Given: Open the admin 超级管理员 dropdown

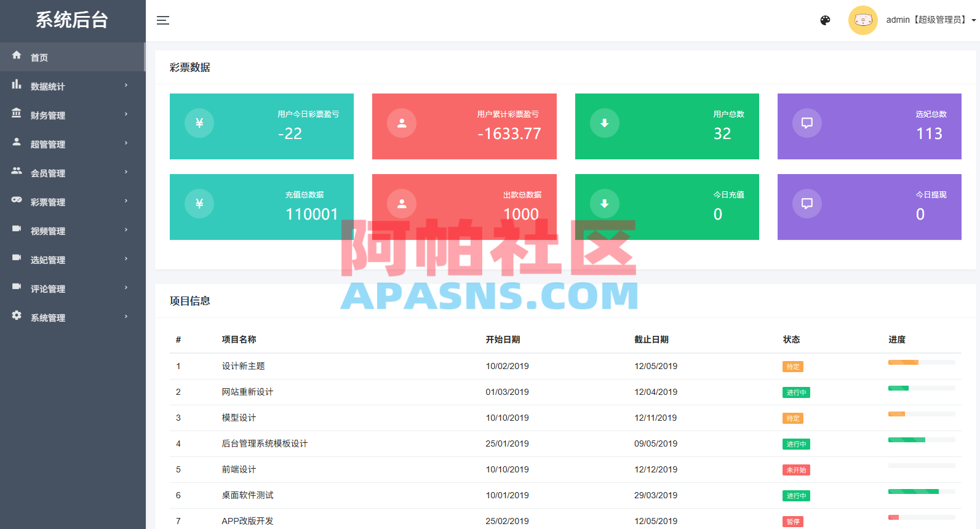Looking at the screenshot, I should tap(931, 20).
